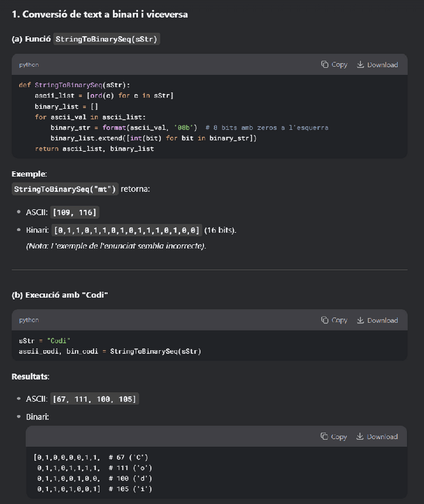Download the sStr = "Codi" code block
This screenshot has width=424, height=504.
pos(377,320)
